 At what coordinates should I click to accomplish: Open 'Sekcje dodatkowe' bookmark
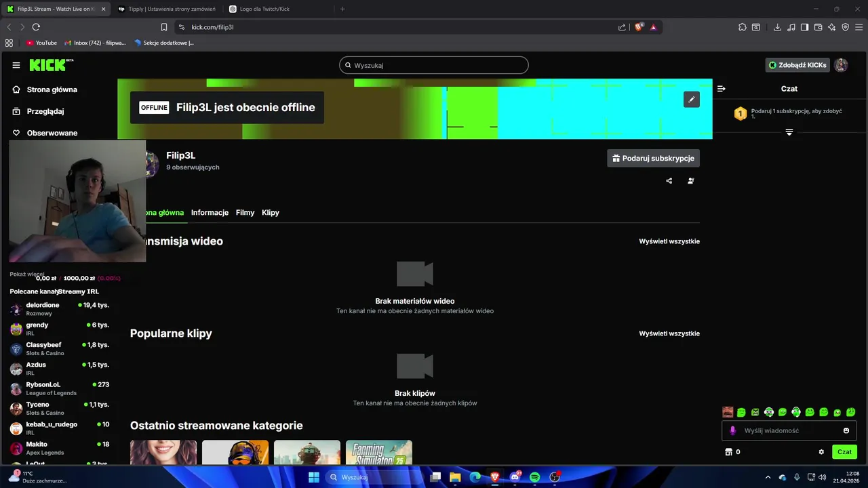[x=164, y=43]
